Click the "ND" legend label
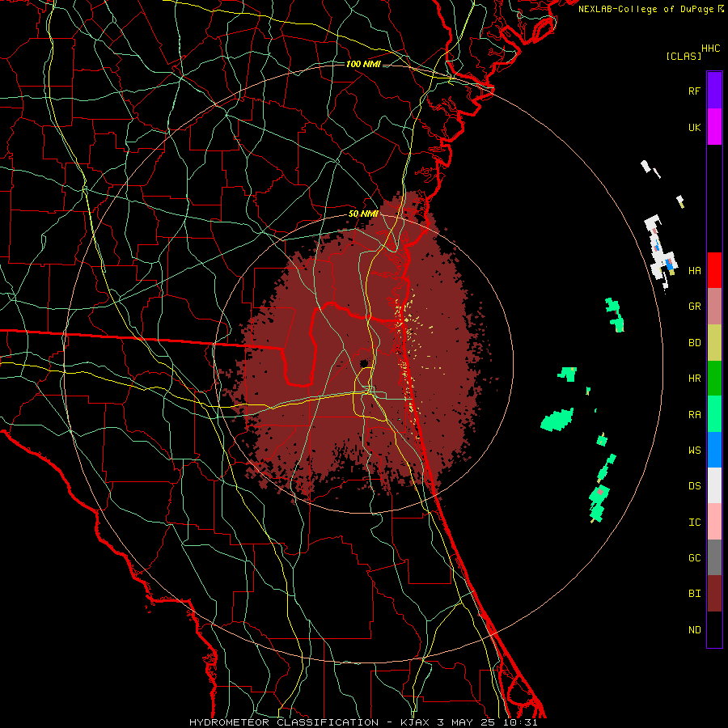Screen dimensions: 728x728 (x=694, y=630)
